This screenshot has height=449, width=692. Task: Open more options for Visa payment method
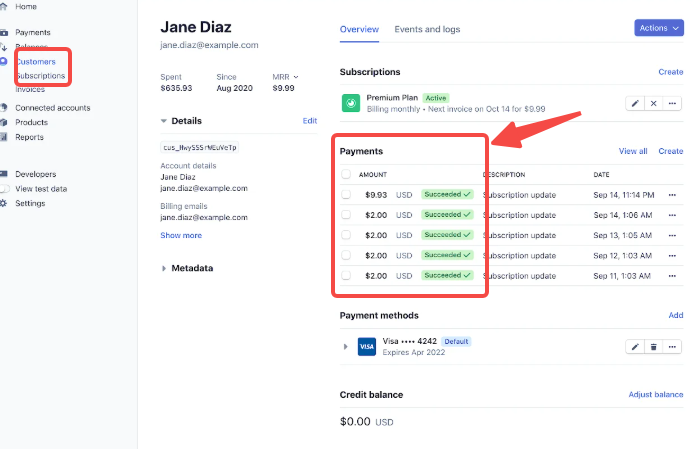pos(673,346)
